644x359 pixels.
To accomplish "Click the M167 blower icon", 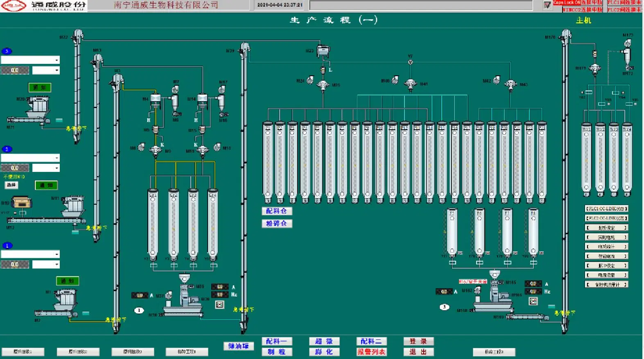I will 477,290.
